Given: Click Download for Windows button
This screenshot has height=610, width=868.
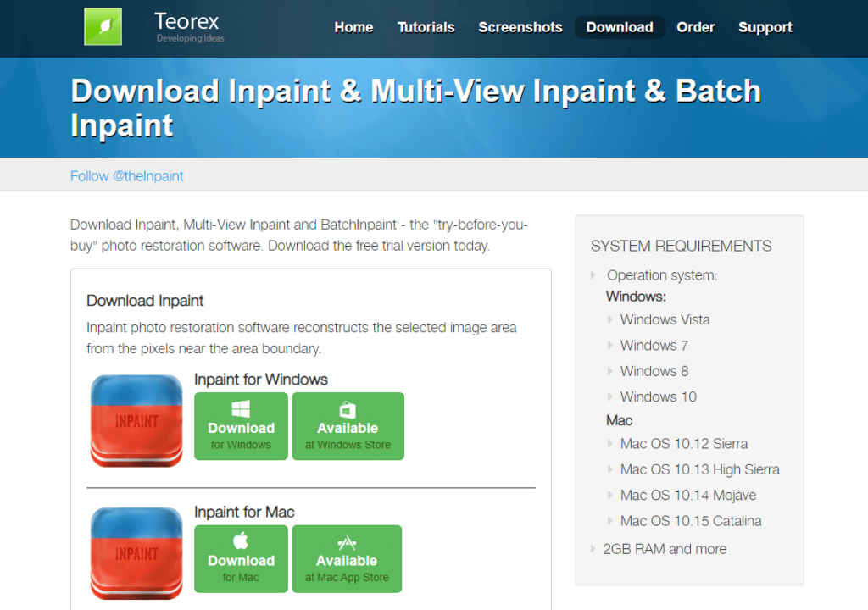Looking at the screenshot, I should pos(241,426).
